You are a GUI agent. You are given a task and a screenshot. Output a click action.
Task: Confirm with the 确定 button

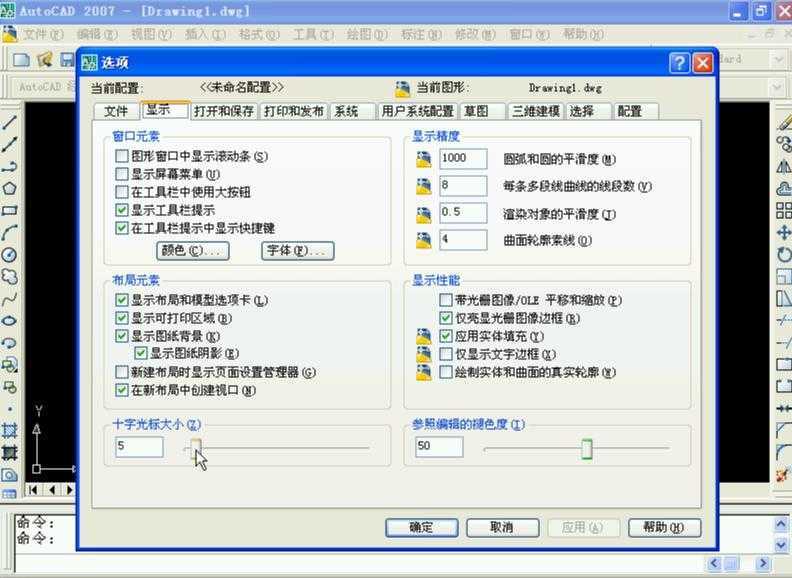point(422,528)
